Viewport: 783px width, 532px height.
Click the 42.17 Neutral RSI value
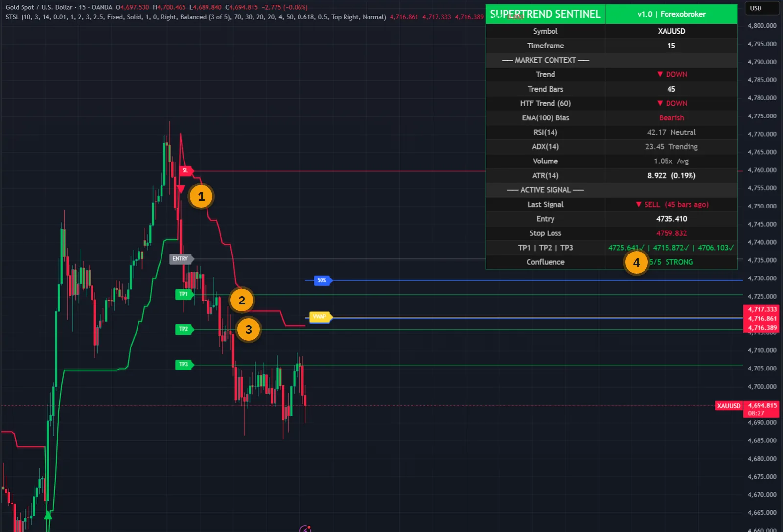point(671,132)
